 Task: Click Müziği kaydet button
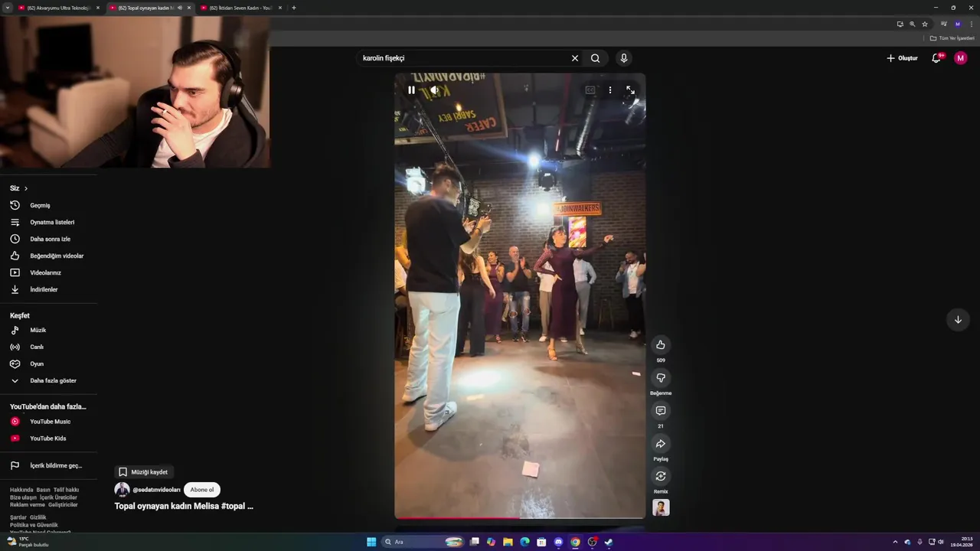coord(143,472)
